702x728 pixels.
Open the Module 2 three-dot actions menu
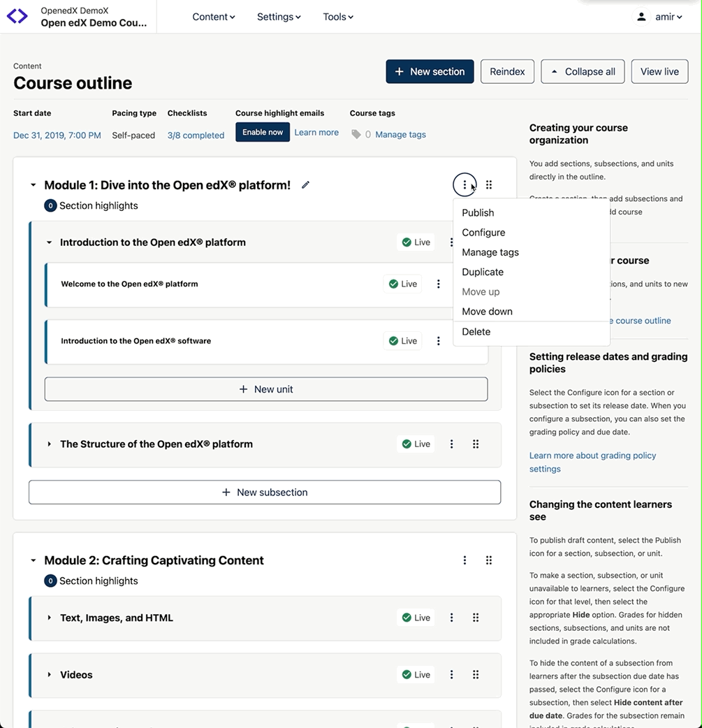[x=465, y=560]
